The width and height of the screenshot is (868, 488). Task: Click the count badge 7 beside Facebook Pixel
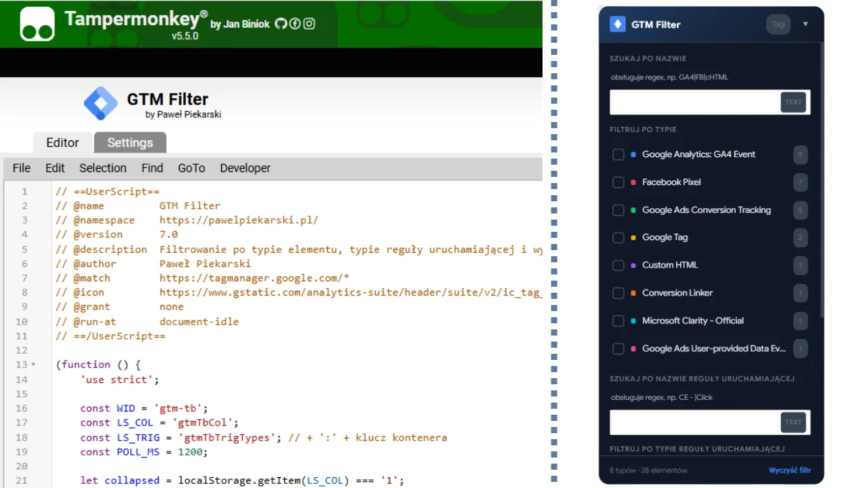(800, 182)
